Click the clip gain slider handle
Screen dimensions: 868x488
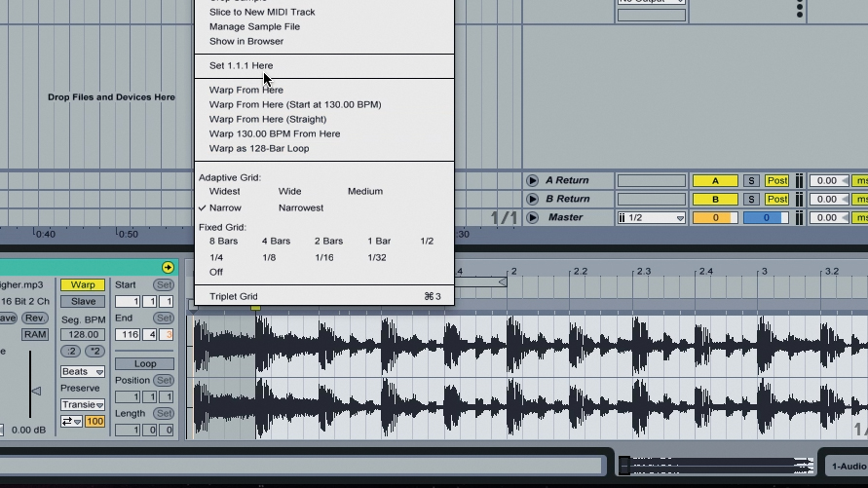[x=37, y=392]
